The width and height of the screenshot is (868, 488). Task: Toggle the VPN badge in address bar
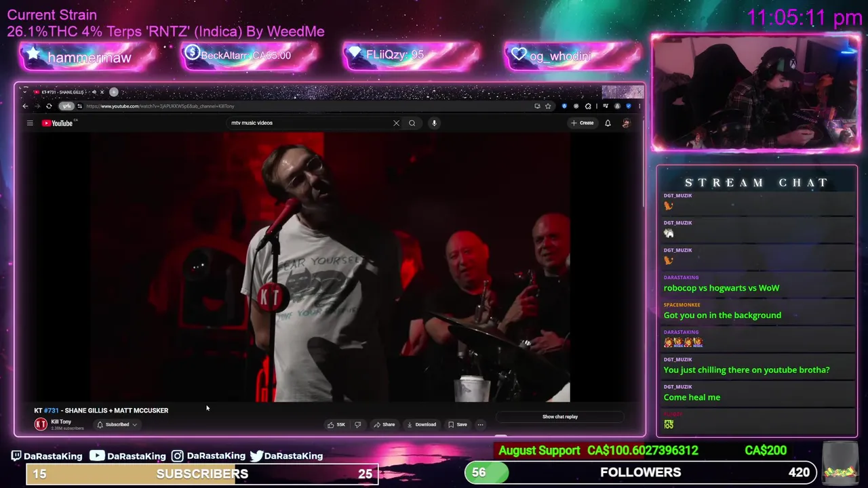66,106
